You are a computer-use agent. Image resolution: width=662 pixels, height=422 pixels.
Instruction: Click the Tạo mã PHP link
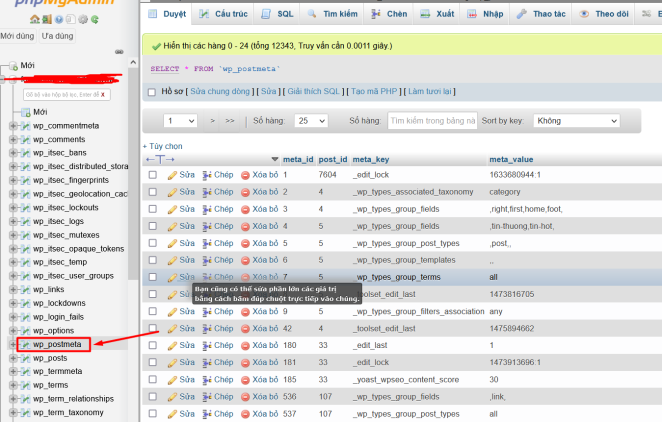[x=376, y=91]
